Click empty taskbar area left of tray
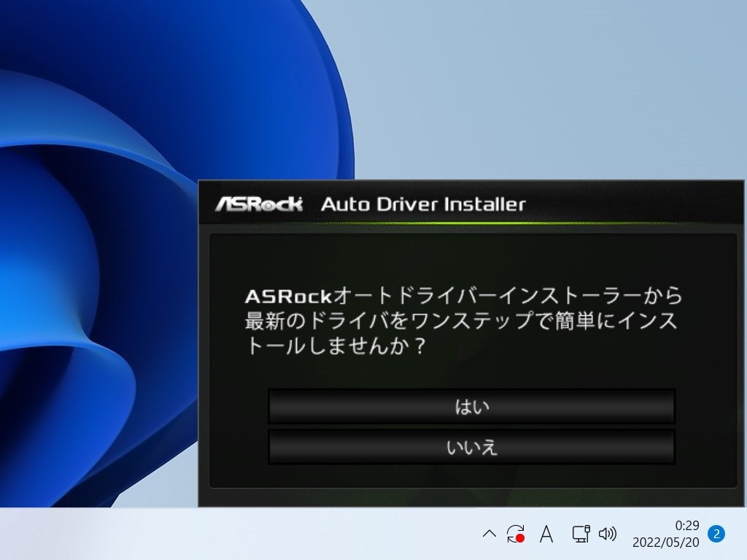 [219, 534]
